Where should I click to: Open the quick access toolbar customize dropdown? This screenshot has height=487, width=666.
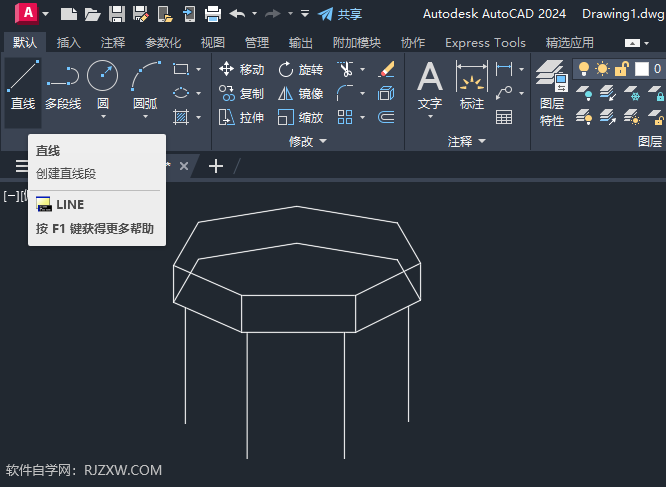tap(305, 14)
